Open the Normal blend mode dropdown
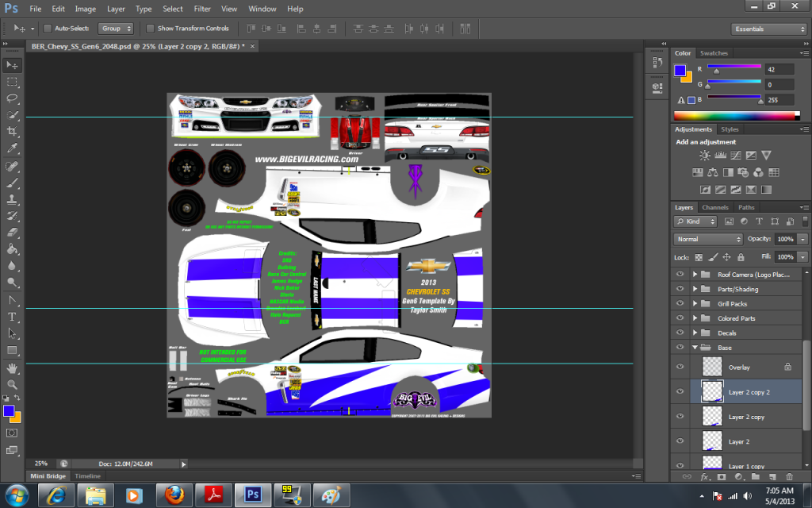812x508 pixels. click(708, 239)
